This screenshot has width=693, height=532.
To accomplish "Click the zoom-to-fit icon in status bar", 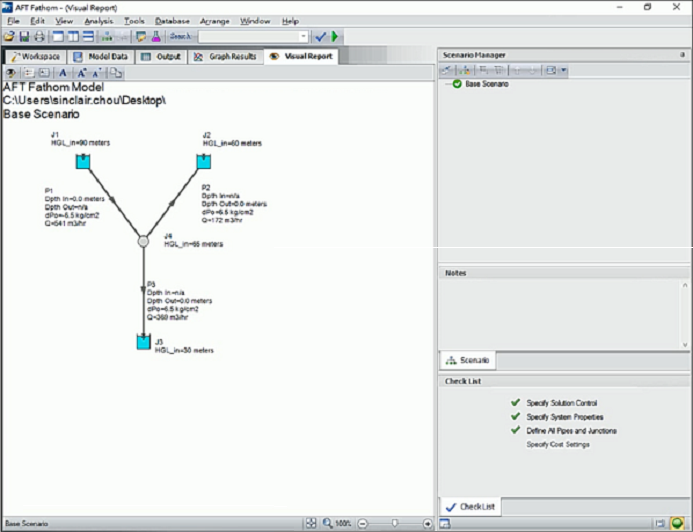I will coord(311,523).
